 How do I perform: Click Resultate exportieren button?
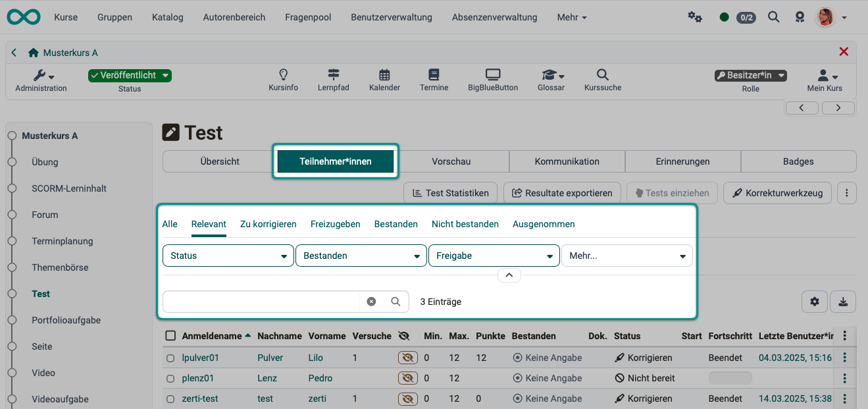562,193
